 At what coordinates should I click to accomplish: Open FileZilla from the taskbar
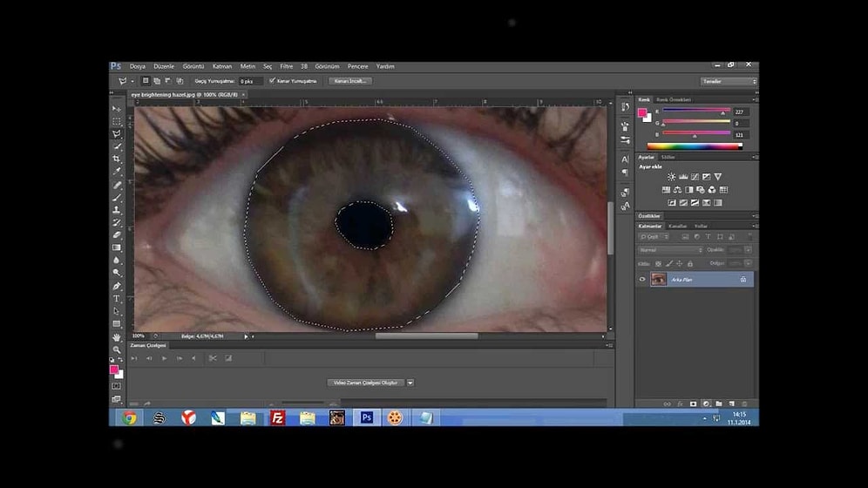pyautogui.click(x=277, y=417)
